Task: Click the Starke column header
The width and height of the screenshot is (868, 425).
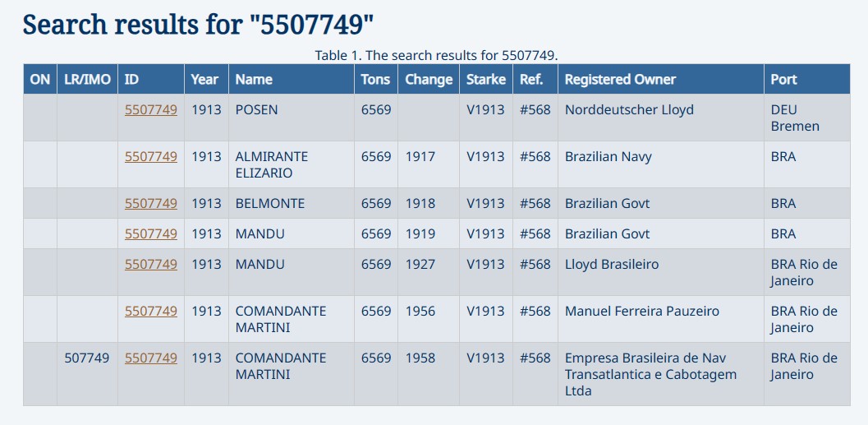Action: click(x=486, y=79)
